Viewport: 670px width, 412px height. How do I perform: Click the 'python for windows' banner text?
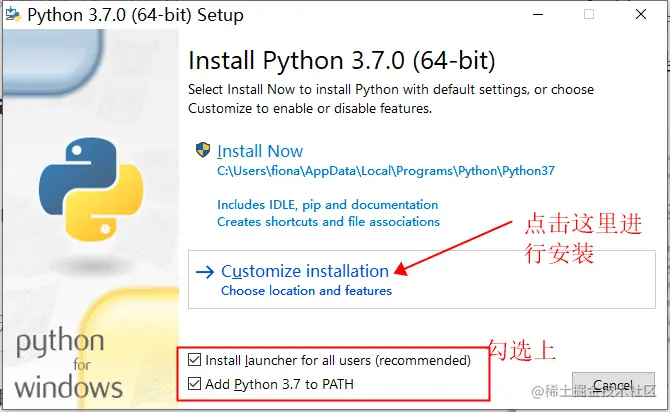pyautogui.click(x=68, y=364)
